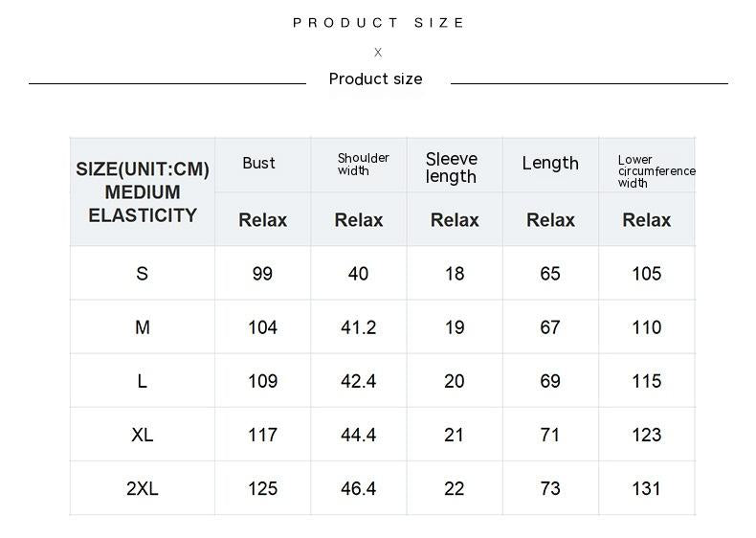756x538 pixels.
Task: Click the Length column header
Action: point(550,163)
